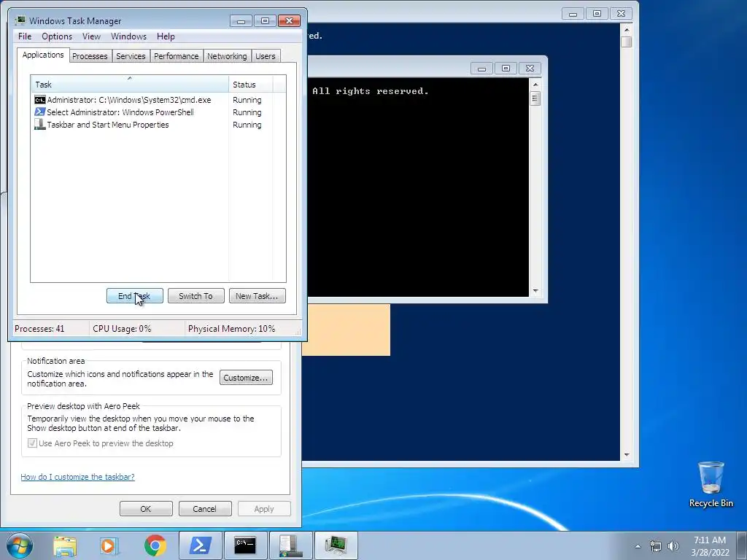747x560 pixels.
Task: Activate Task Manager taskbar button
Action: pyautogui.click(x=336, y=545)
